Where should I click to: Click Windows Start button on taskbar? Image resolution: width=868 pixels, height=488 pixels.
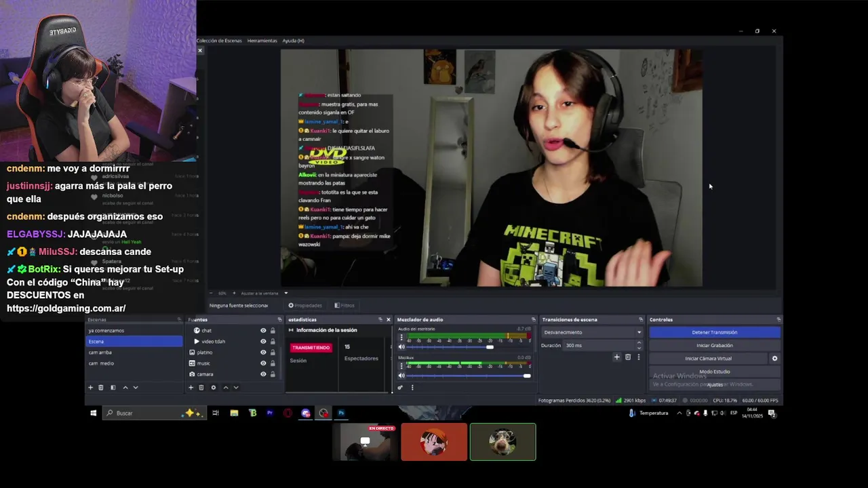tap(94, 413)
